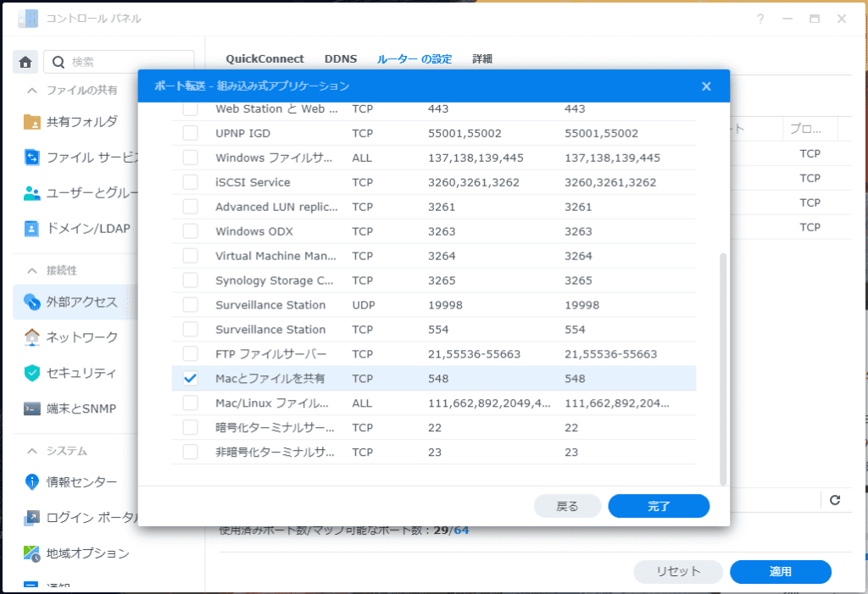Open the ログイン ポータル icon
Screen dimensions: 868x594
point(31,518)
